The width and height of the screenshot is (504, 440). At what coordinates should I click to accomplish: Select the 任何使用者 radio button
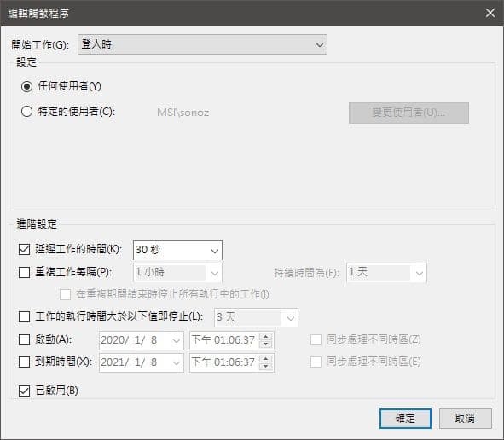[x=26, y=86]
